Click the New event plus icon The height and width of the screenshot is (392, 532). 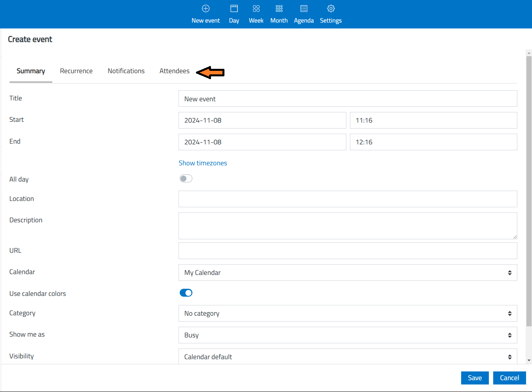(x=206, y=8)
